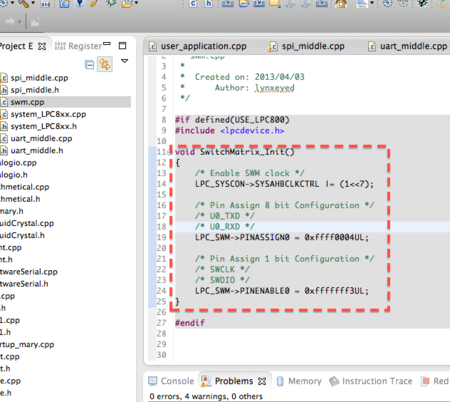Click line number 30 in the gutter
Screen dimensions: 450x402
coord(162,355)
